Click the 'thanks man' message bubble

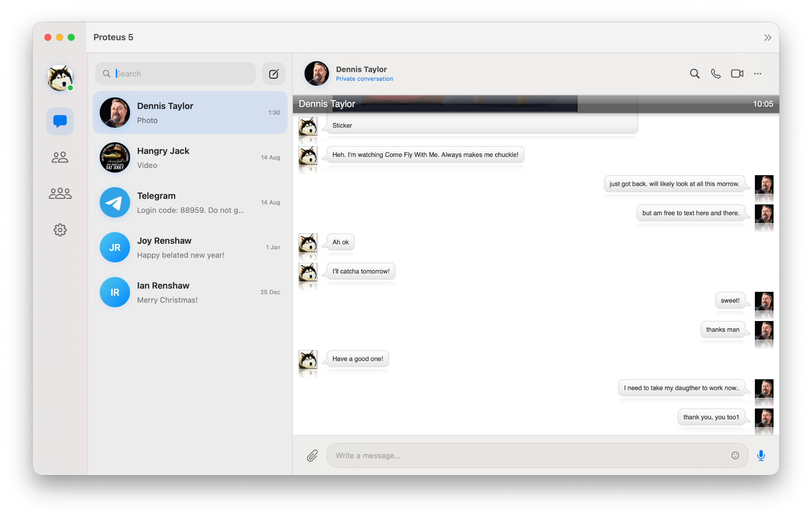click(722, 330)
